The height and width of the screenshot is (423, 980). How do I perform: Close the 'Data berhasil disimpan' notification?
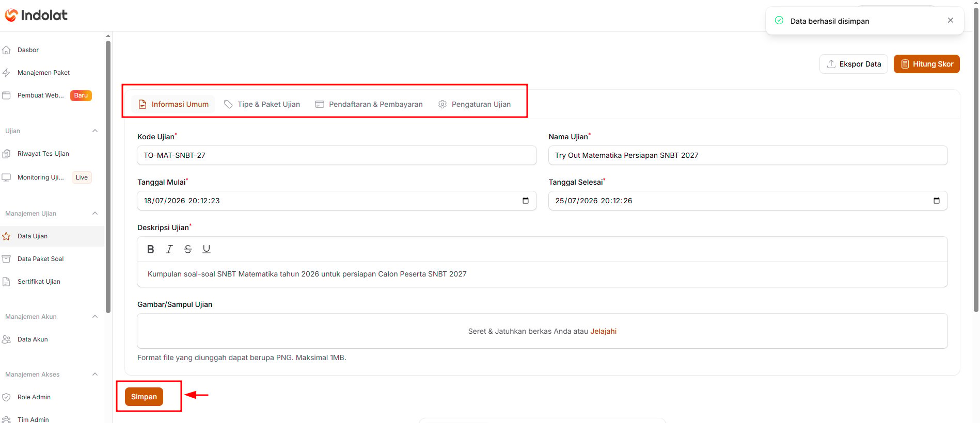[x=951, y=20]
